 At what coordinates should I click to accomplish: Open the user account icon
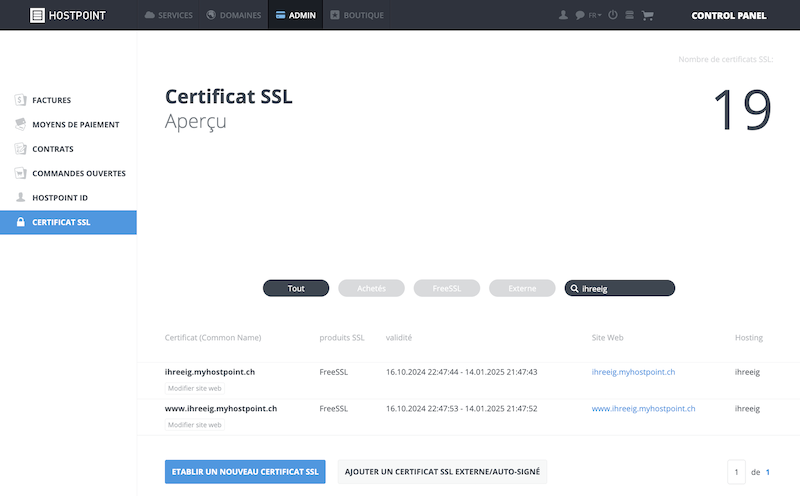(x=563, y=15)
